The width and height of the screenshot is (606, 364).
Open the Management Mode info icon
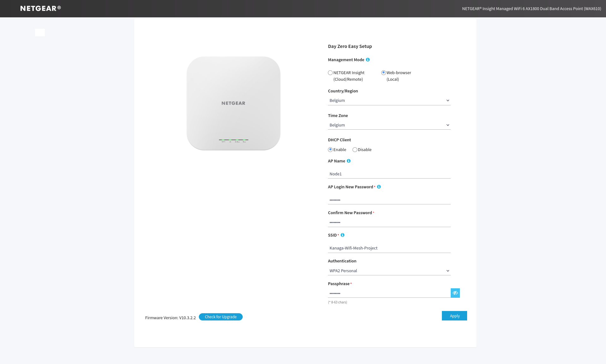[x=368, y=60]
